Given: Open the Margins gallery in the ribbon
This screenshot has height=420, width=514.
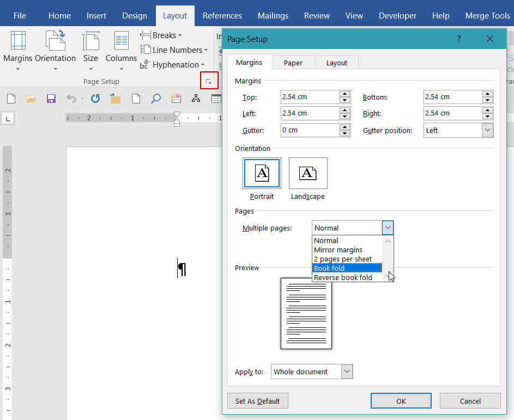Looking at the screenshot, I should click(x=17, y=49).
